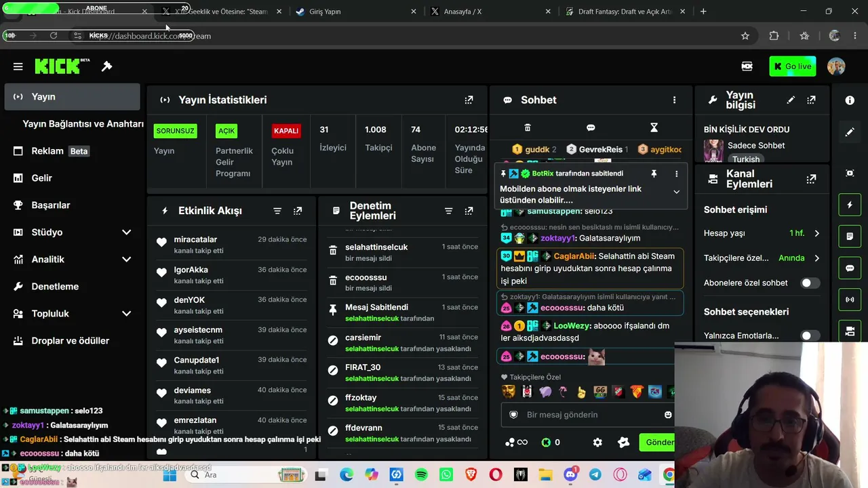Open Takipçilere özel setting (Anında)
The width and height of the screenshot is (868, 488).
pos(762,258)
